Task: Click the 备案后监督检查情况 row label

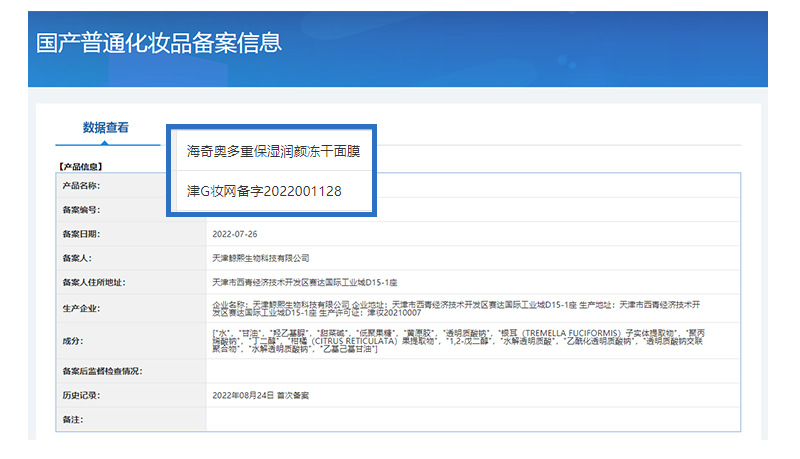Action: [x=103, y=371]
